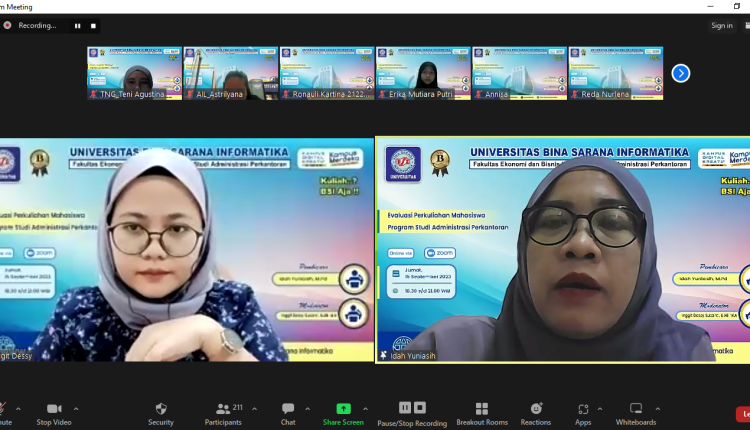
Task: Select AIL_Astrilyana video thumbnail
Action: coord(231,73)
